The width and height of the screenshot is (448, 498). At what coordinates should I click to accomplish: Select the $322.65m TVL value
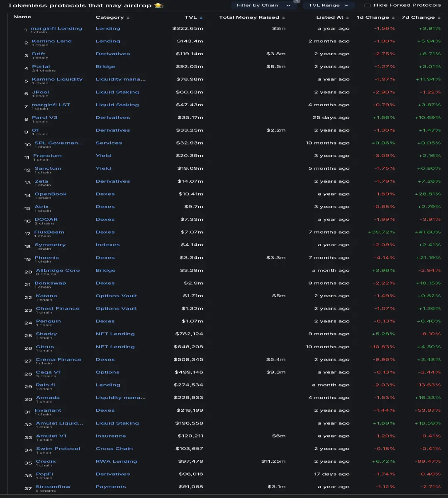(x=187, y=28)
